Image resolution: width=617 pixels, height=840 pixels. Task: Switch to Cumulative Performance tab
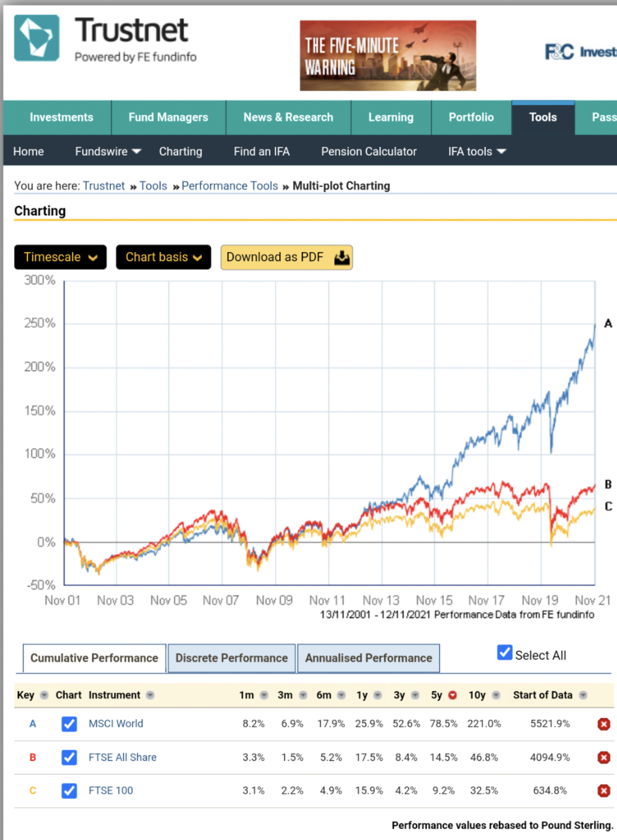(x=94, y=658)
